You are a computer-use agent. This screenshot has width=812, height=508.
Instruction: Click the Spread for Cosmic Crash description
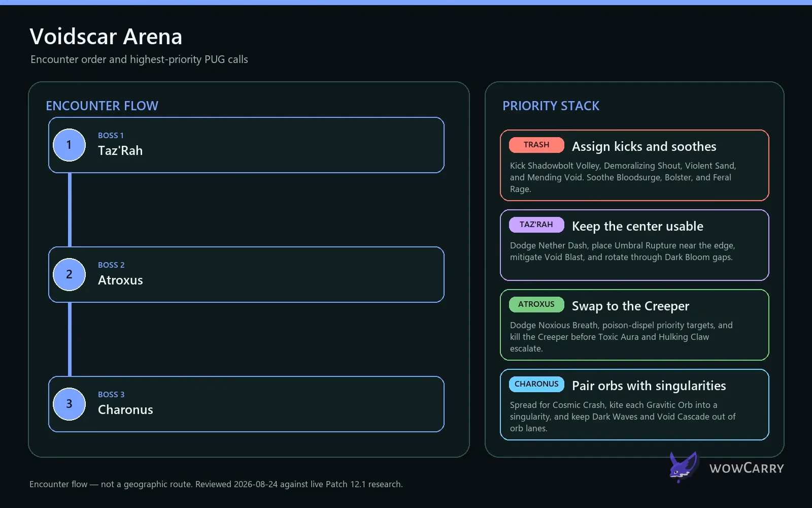tap(623, 417)
